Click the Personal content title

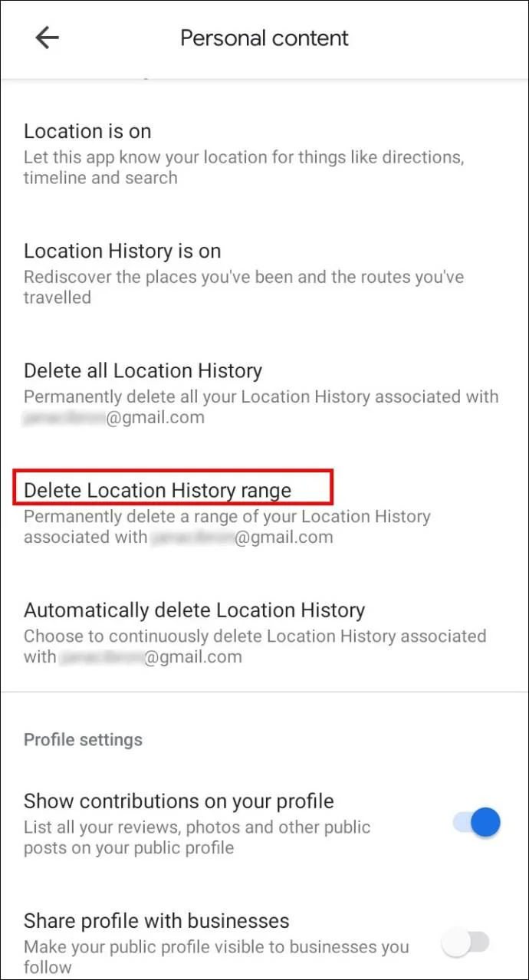264,38
